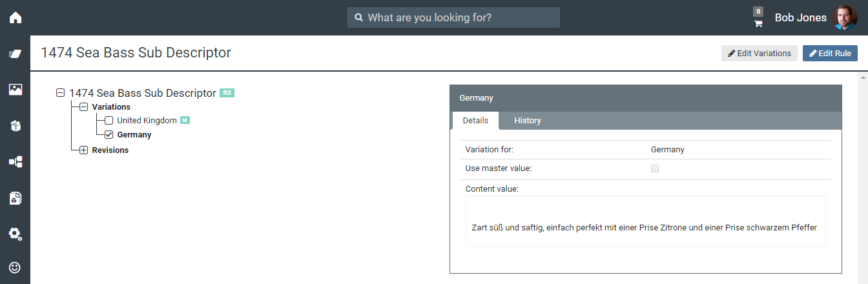The width and height of the screenshot is (868, 284).
Task: Open the product box sidebar icon
Action: (x=15, y=125)
